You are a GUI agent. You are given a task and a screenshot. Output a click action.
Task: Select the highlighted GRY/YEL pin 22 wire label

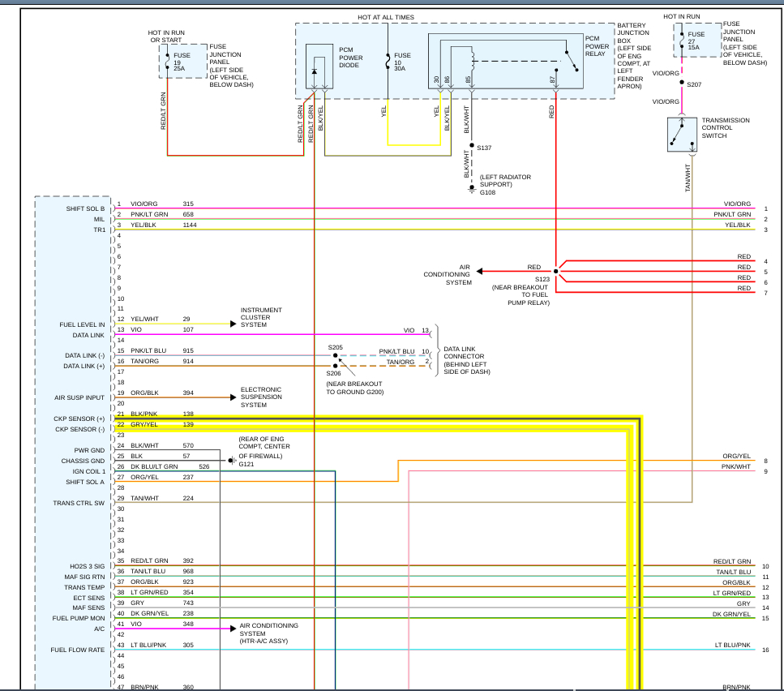pos(143,423)
